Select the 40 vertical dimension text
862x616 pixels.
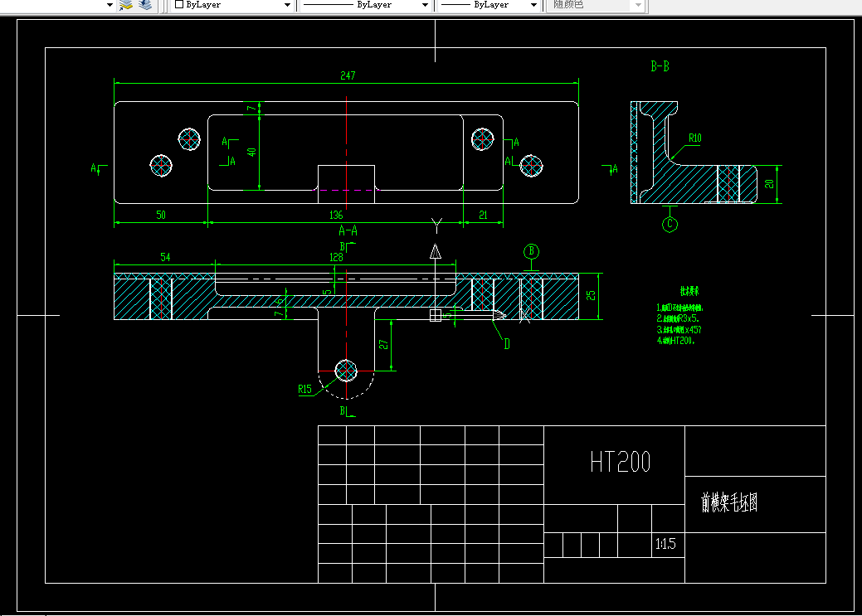click(251, 153)
